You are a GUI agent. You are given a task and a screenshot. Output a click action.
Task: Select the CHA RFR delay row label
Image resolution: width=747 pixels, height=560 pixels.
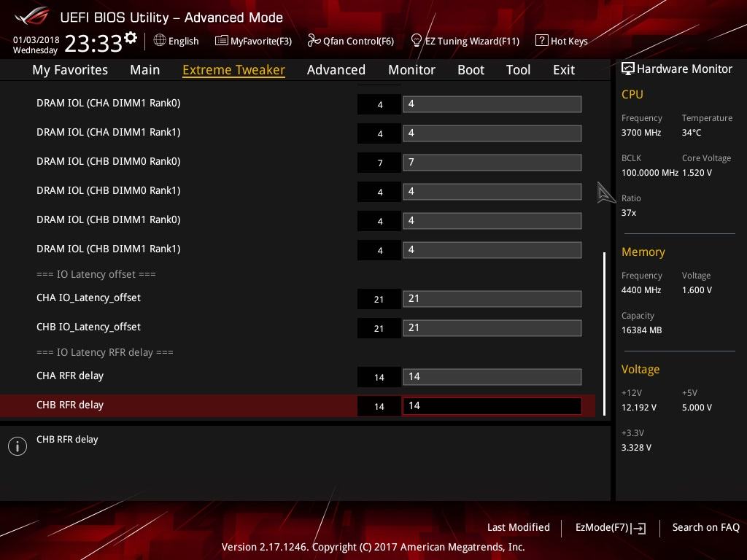point(70,376)
